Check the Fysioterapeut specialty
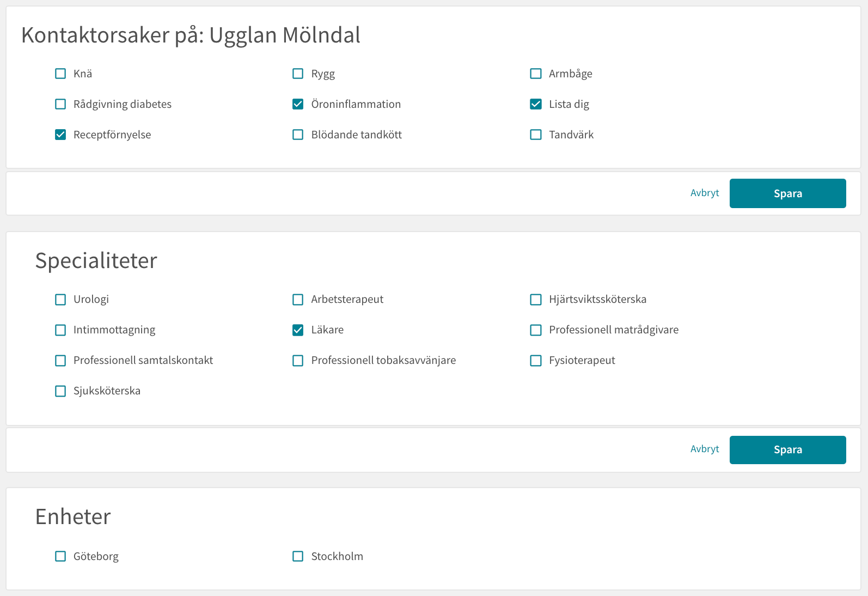The height and width of the screenshot is (596, 868). pos(536,360)
